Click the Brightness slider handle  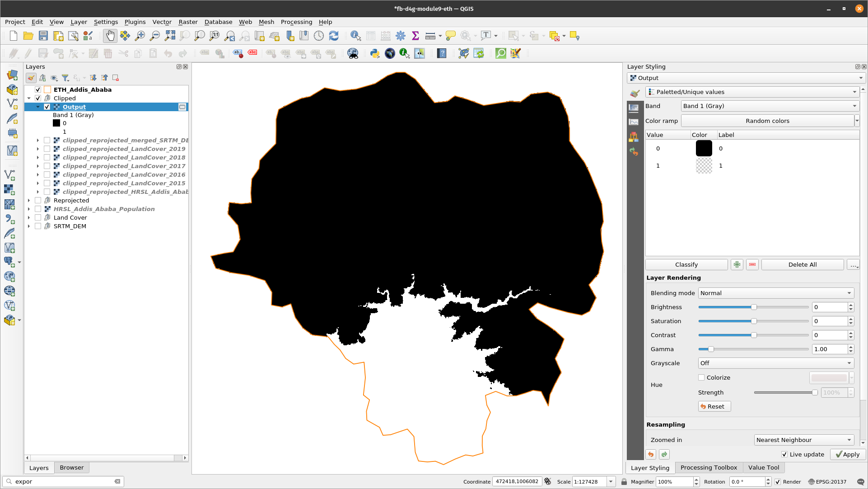[754, 307]
